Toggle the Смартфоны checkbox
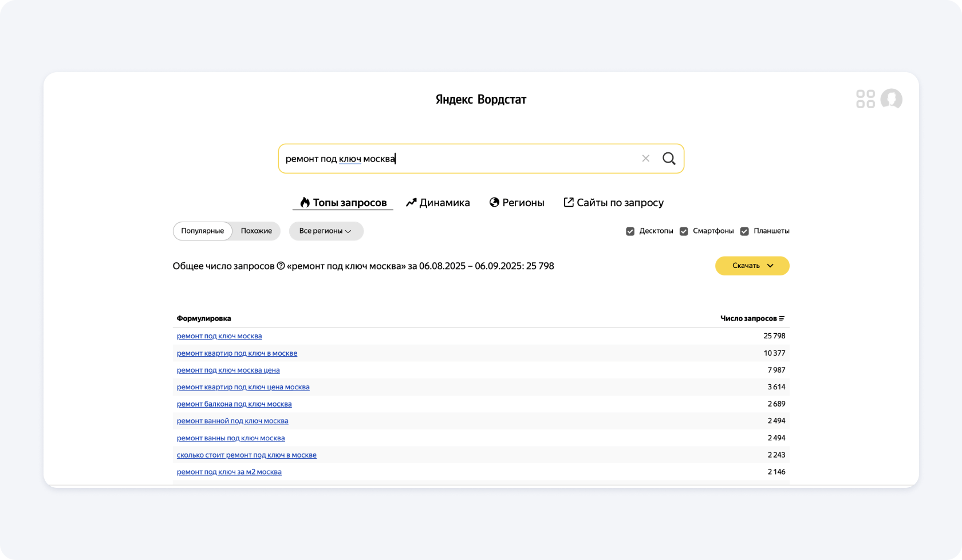 (684, 231)
